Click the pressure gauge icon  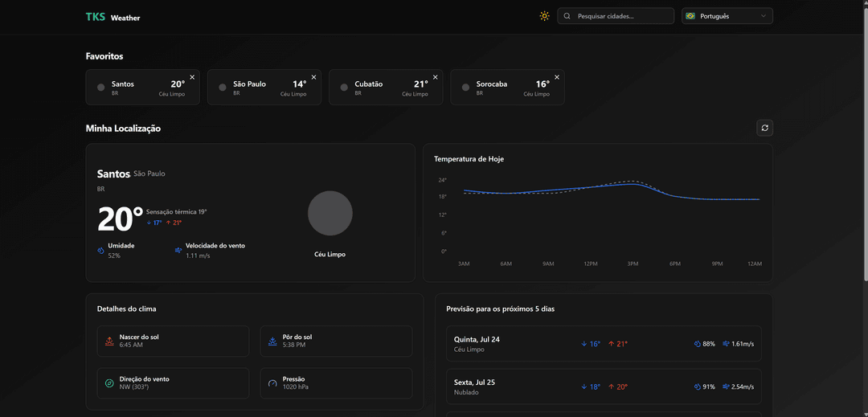tap(272, 383)
